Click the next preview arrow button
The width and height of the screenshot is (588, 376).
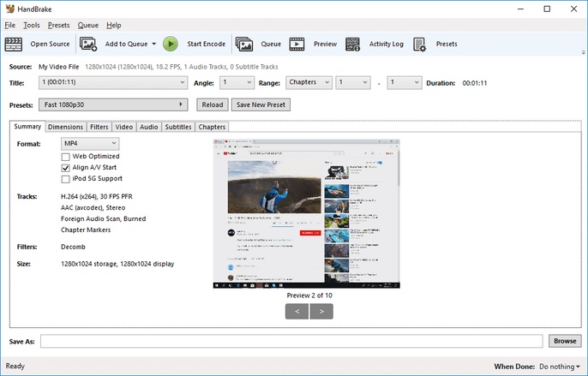[x=321, y=311]
